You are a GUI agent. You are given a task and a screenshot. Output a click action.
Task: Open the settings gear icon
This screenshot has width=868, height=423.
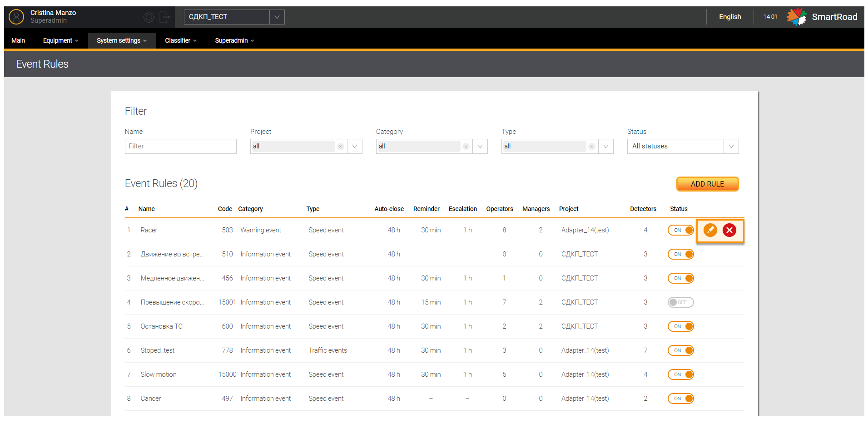(x=149, y=17)
